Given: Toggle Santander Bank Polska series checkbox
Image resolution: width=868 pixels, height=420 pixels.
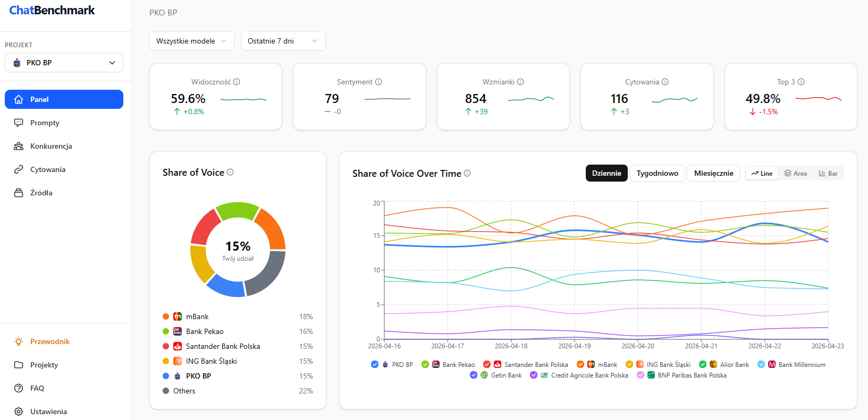Looking at the screenshot, I should 487,364.
